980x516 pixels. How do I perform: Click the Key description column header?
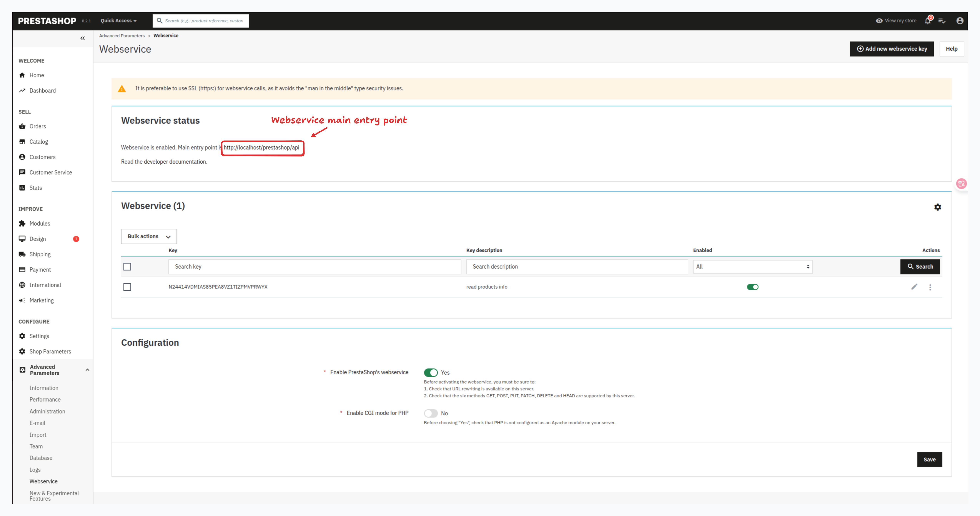pos(484,250)
